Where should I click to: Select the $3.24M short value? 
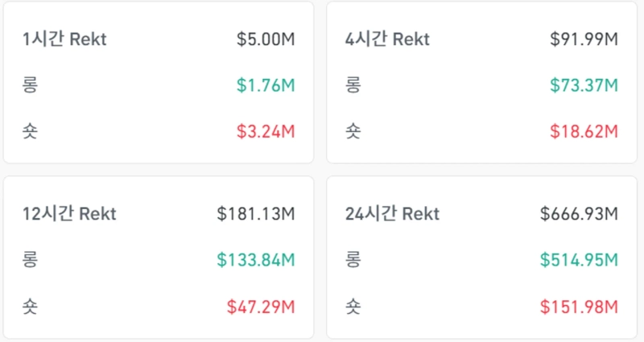point(266,131)
